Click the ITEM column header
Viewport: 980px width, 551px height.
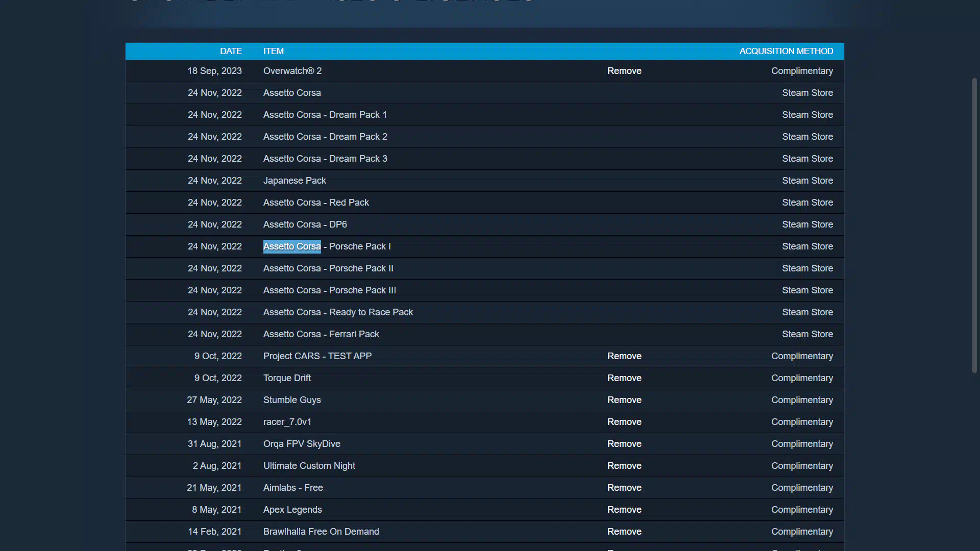point(274,51)
